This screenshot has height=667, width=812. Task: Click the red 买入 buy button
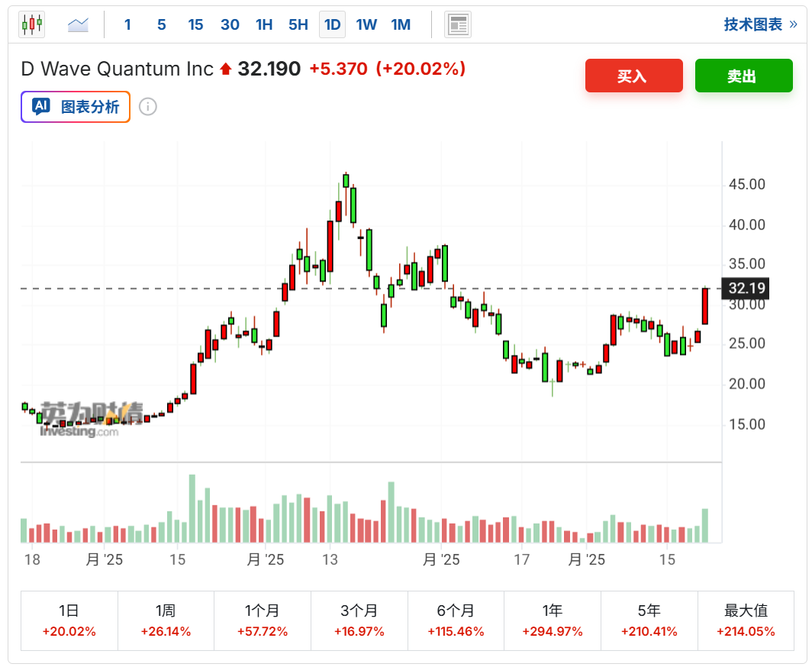(633, 76)
